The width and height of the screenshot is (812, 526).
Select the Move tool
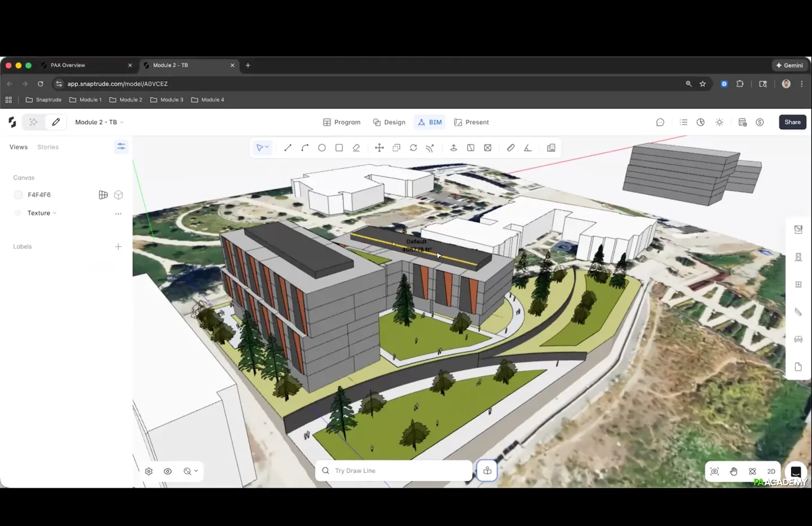coord(379,148)
